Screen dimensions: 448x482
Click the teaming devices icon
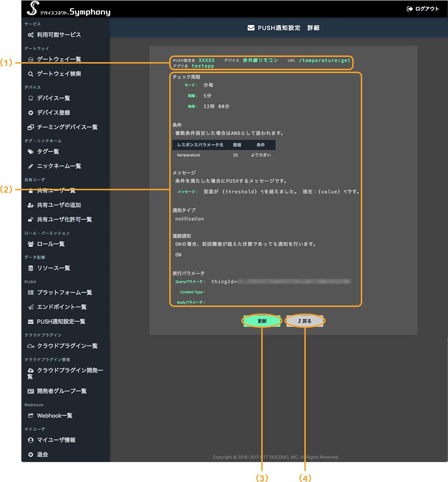click(31, 127)
